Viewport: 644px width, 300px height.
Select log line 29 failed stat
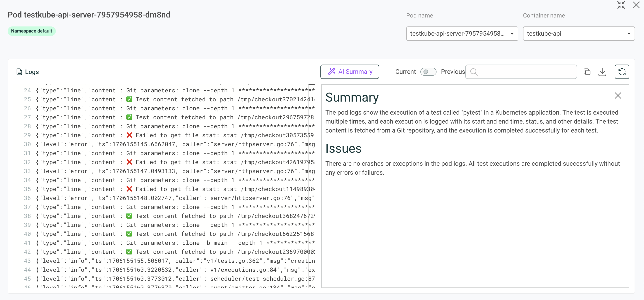[175, 135]
